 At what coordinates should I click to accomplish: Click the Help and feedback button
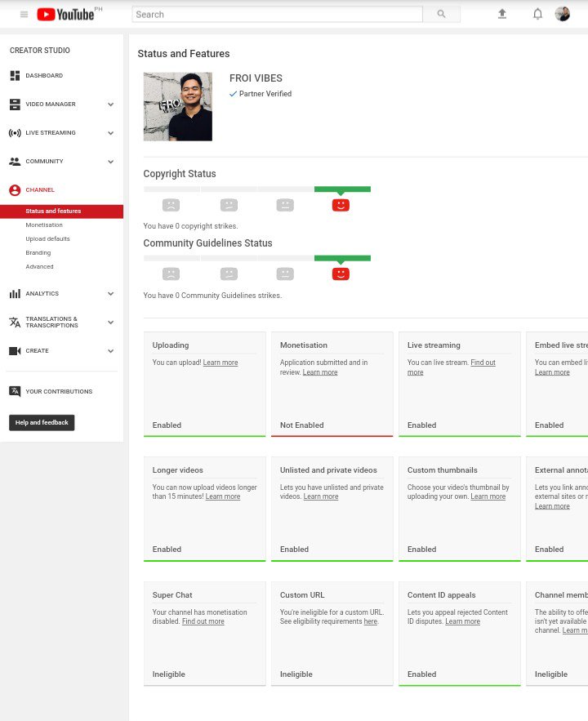[42, 423]
